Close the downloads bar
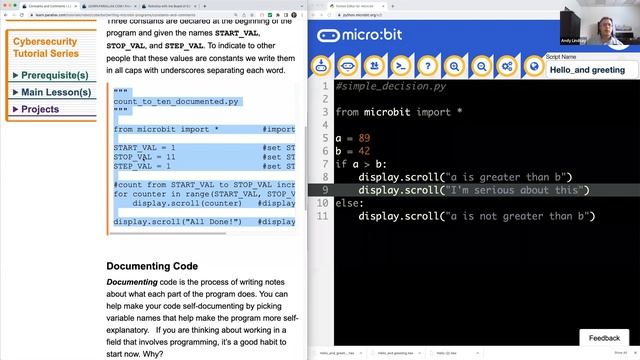The image size is (640, 360). 635,353
